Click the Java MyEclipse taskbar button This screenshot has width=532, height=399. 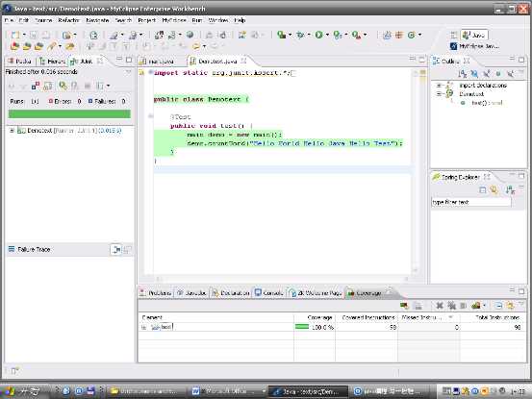coord(308,391)
